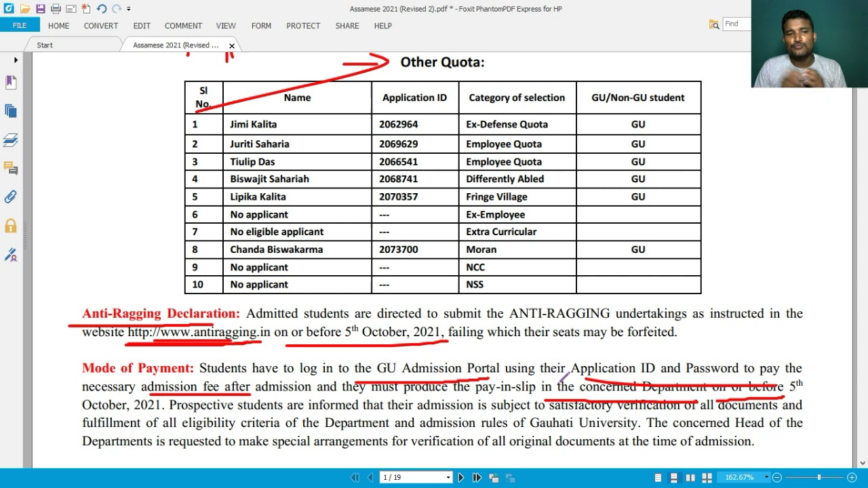868x488 pixels.
Task: Expand the left navigation panel arrow
Action: 16,60
